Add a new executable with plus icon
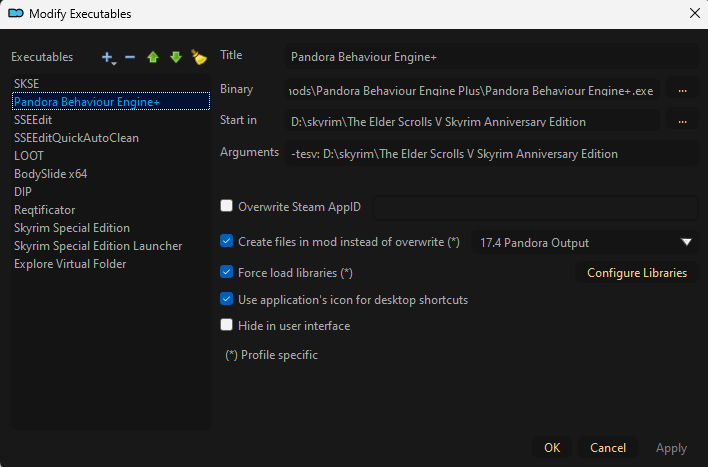The image size is (708, 467). click(108, 57)
